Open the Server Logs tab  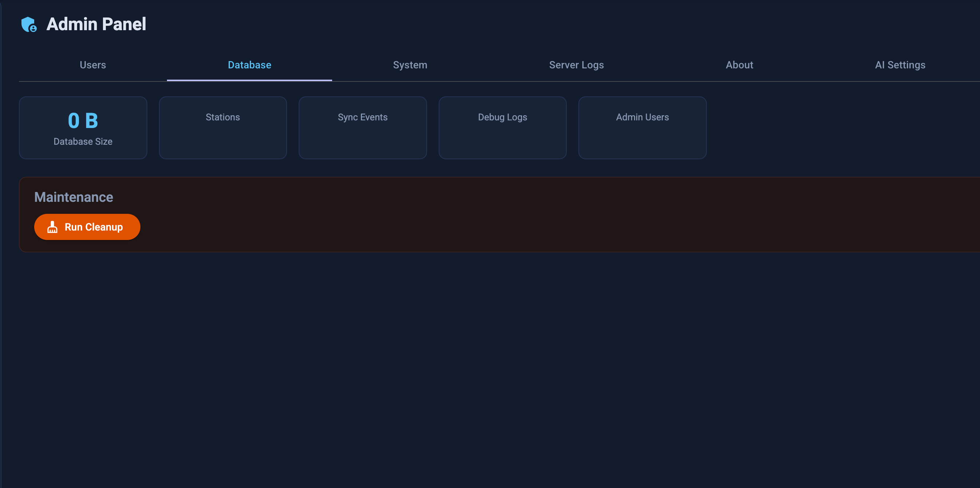tap(576, 65)
